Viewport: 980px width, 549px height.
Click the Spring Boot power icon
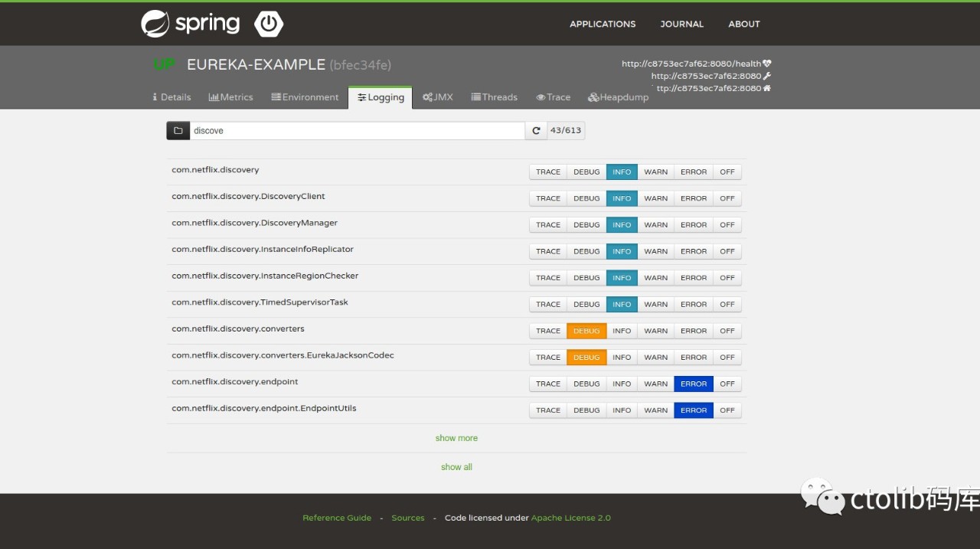point(269,24)
